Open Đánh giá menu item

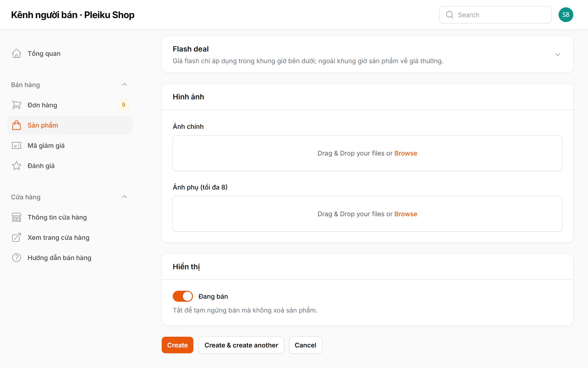pyautogui.click(x=70, y=166)
